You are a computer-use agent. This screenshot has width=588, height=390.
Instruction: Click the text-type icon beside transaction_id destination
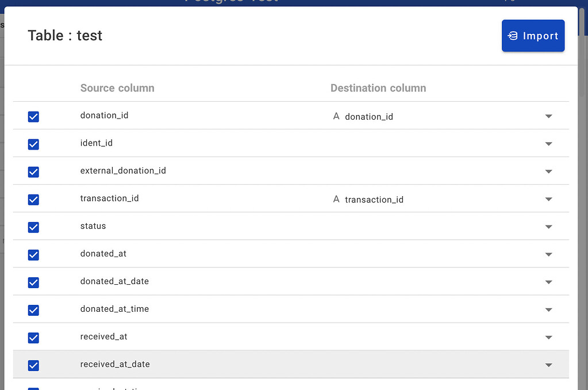pyautogui.click(x=336, y=199)
